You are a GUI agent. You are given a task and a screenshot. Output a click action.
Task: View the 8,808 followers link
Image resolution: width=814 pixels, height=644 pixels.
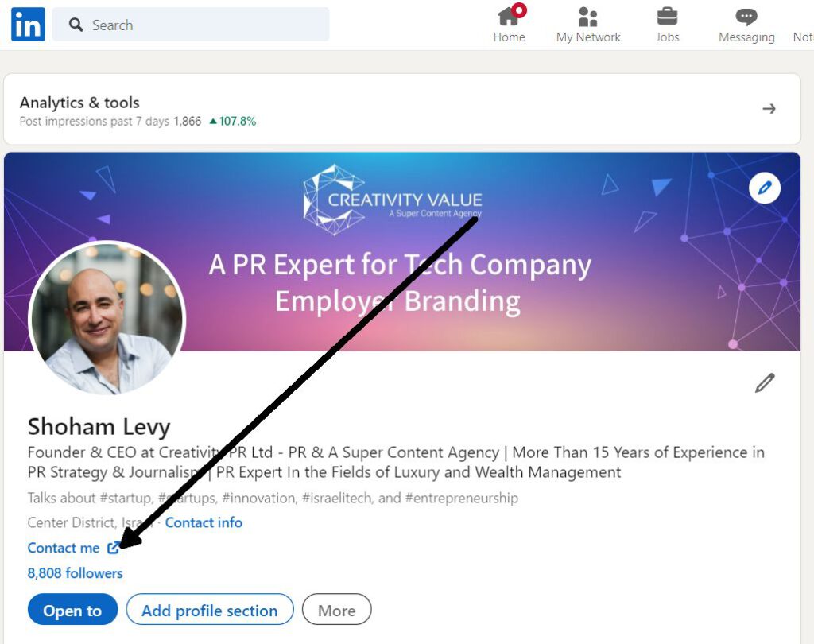pos(76,573)
